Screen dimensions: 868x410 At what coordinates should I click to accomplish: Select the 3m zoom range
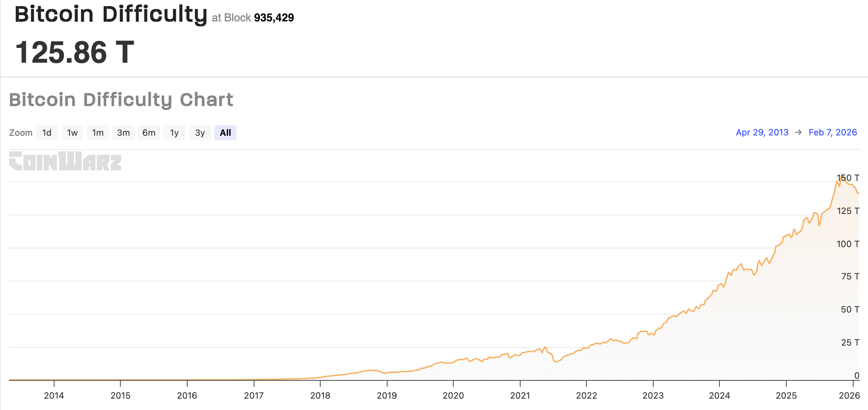123,132
